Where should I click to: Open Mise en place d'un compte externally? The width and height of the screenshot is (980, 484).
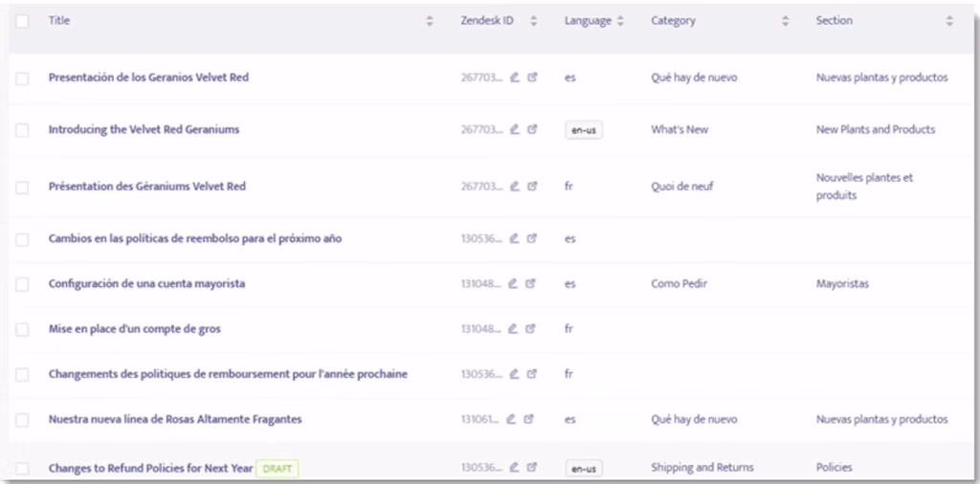click(x=530, y=328)
